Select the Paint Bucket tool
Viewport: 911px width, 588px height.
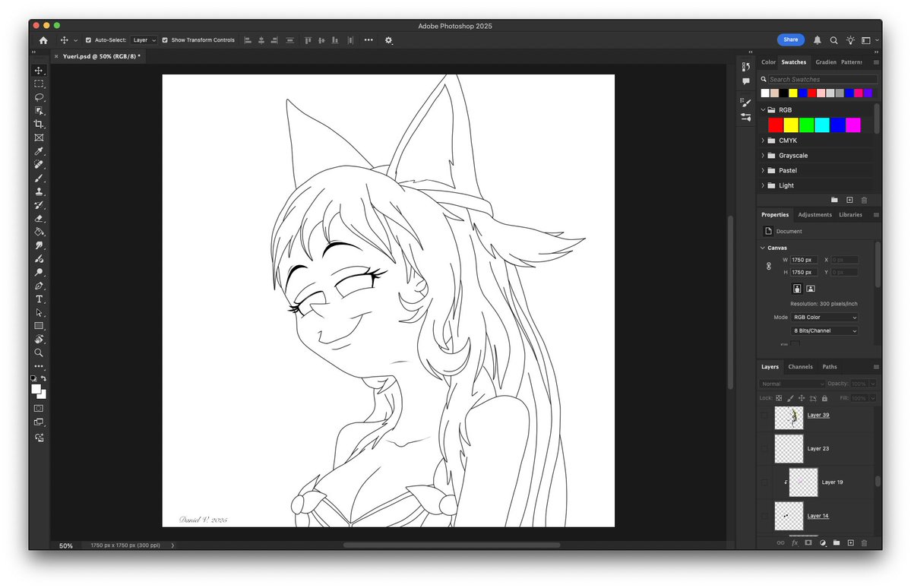point(39,232)
